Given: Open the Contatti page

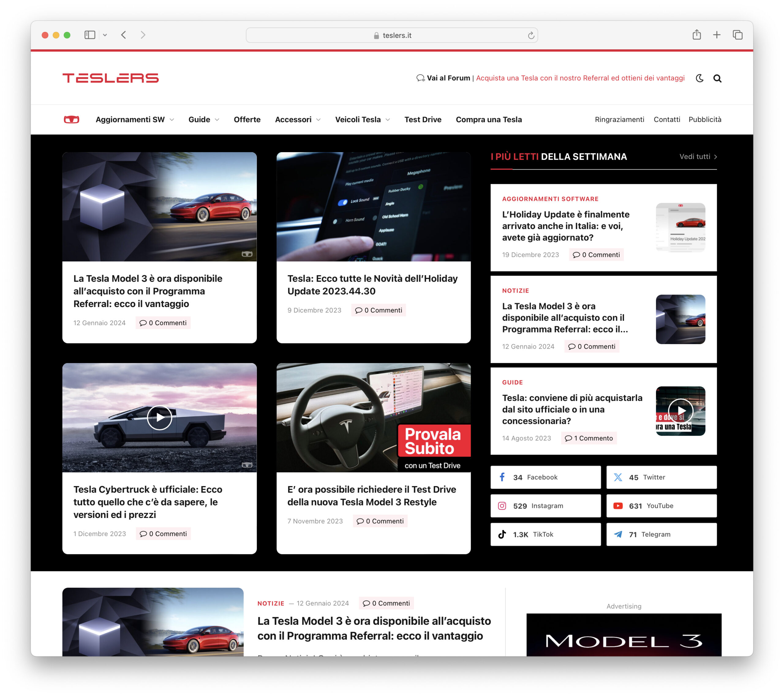Looking at the screenshot, I should [x=667, y=120].
